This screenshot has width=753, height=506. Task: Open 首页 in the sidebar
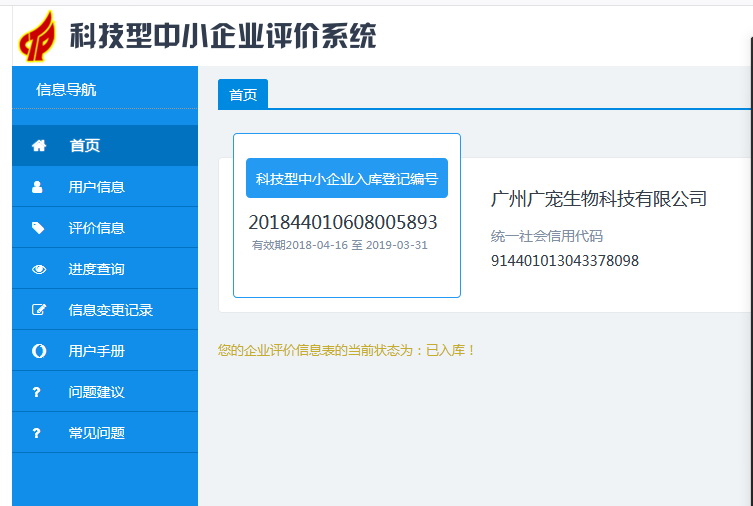pyautogui.click(x=105, y=145)
